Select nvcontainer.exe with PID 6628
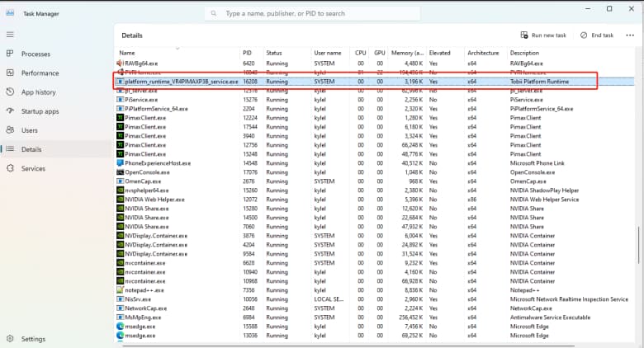Screen dimensions: 644x348 (x=375, y=262)
